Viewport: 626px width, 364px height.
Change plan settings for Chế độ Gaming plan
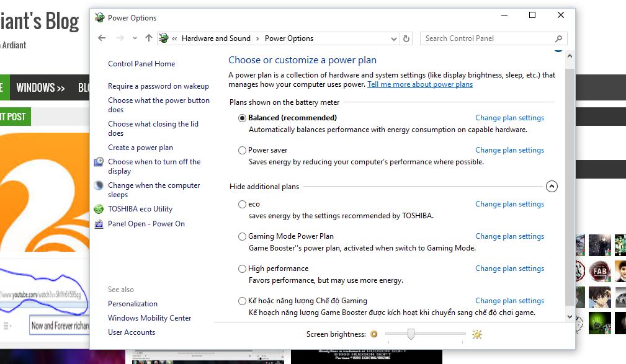click(x=509, y=301)
